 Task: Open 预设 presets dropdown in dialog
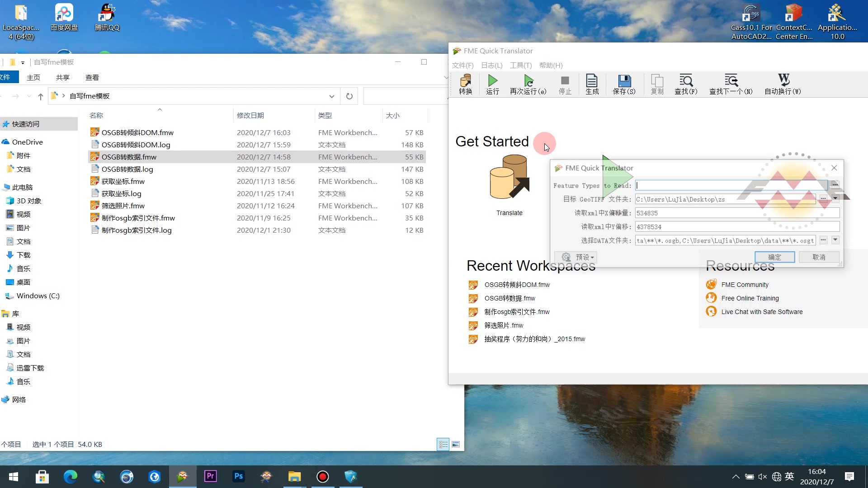(x=576, y=257)
